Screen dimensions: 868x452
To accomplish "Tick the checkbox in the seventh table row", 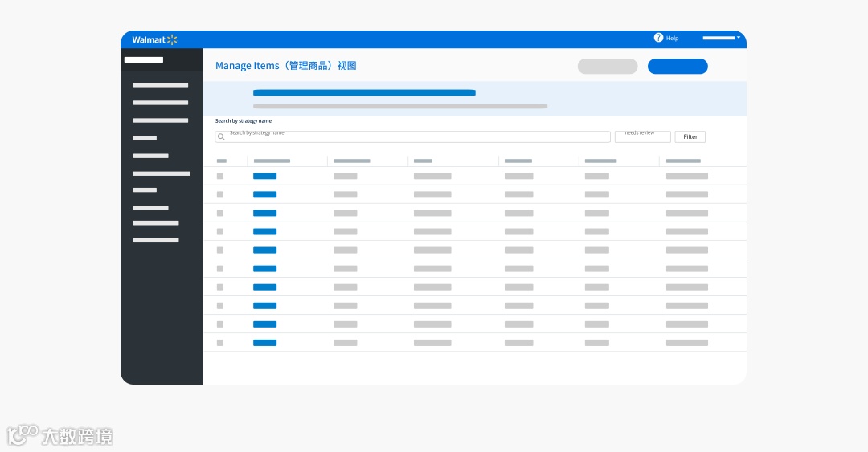I will tap(219, 287).
